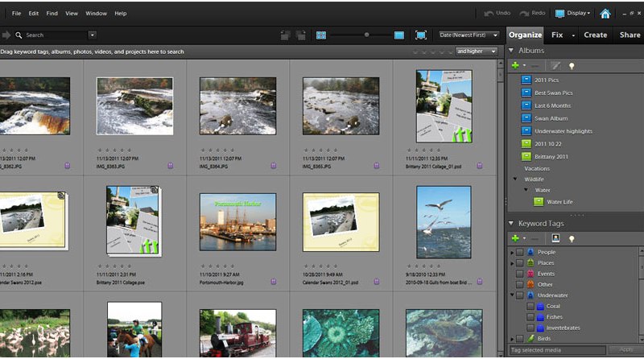Expand the People keyword category
The image size is (644, 359).
point(512,252)
